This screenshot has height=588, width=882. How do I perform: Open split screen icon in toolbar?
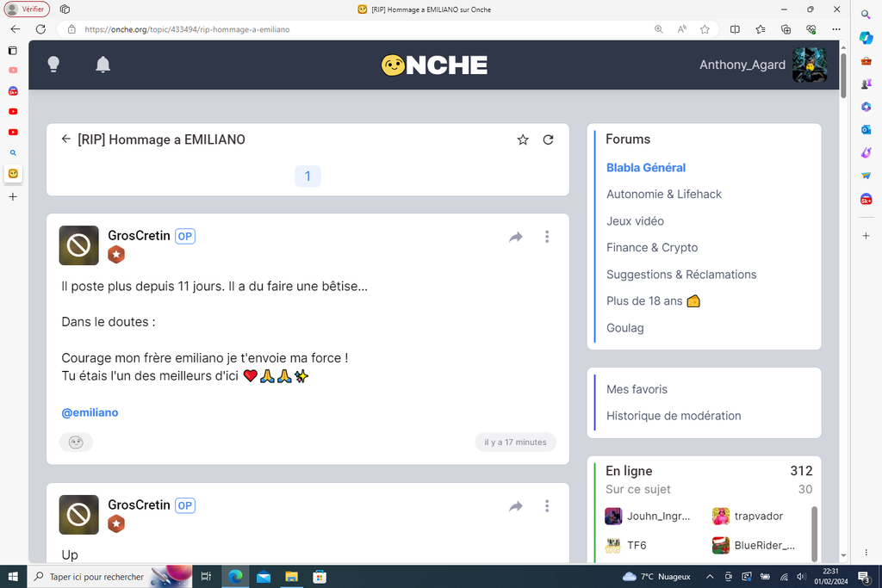(x=735, y=29)
